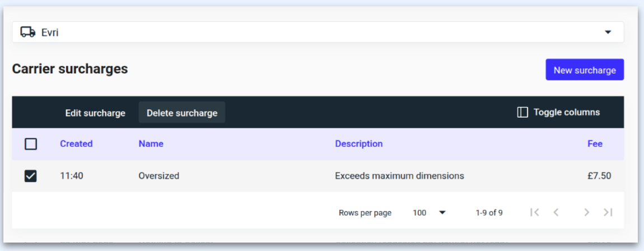This screenshot has width=644, height=251.
Task: Uncheck the Oversized surcharge row checkbox
Action: point(31,176)
